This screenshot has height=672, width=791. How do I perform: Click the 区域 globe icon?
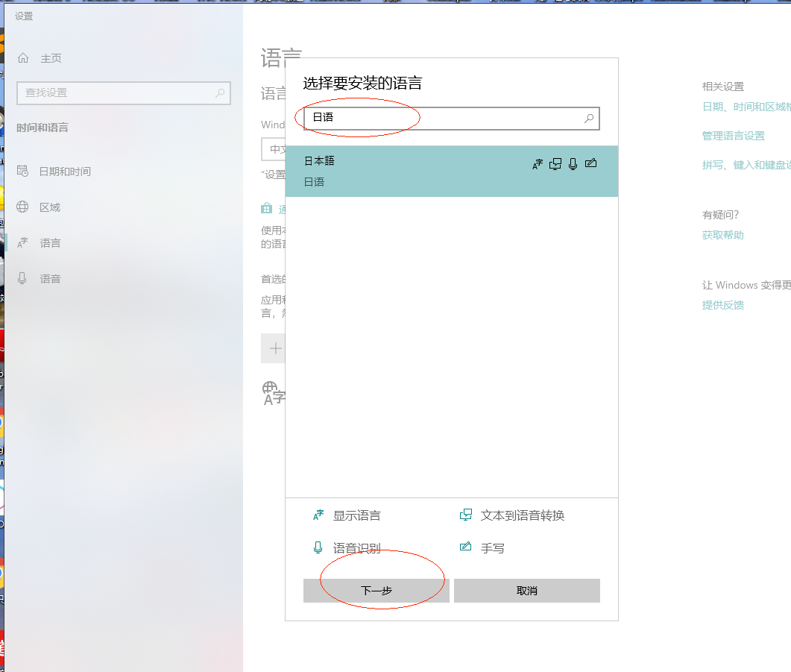pyautogui.click(x=22, y=207)
